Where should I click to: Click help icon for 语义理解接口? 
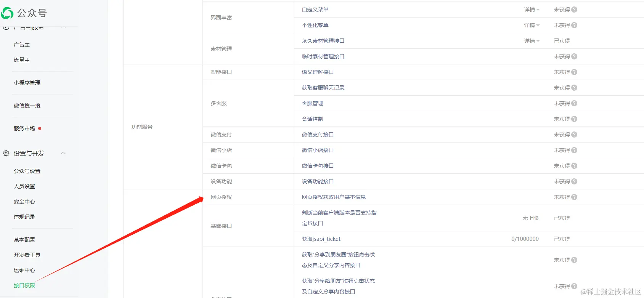[574, 72]
